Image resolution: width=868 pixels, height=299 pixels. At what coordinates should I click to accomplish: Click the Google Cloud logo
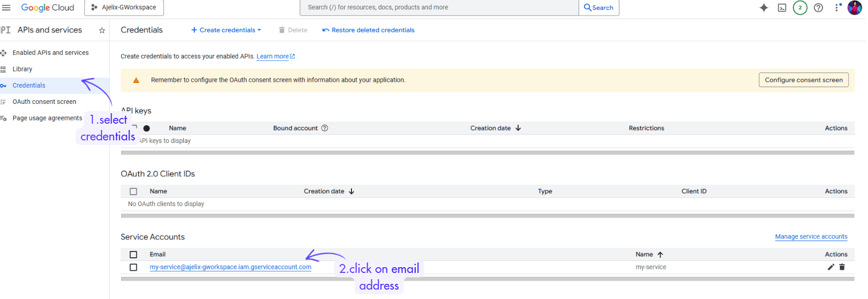pyautogui.click(x=48, y=7)
